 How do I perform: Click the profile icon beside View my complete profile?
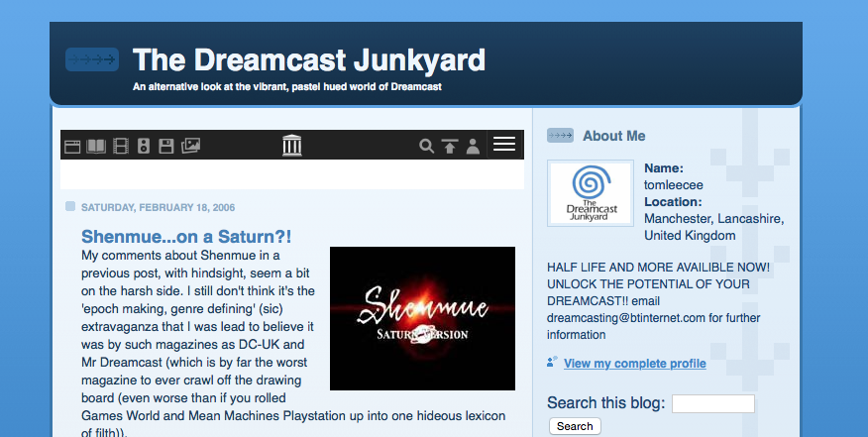tap(552, 363)
